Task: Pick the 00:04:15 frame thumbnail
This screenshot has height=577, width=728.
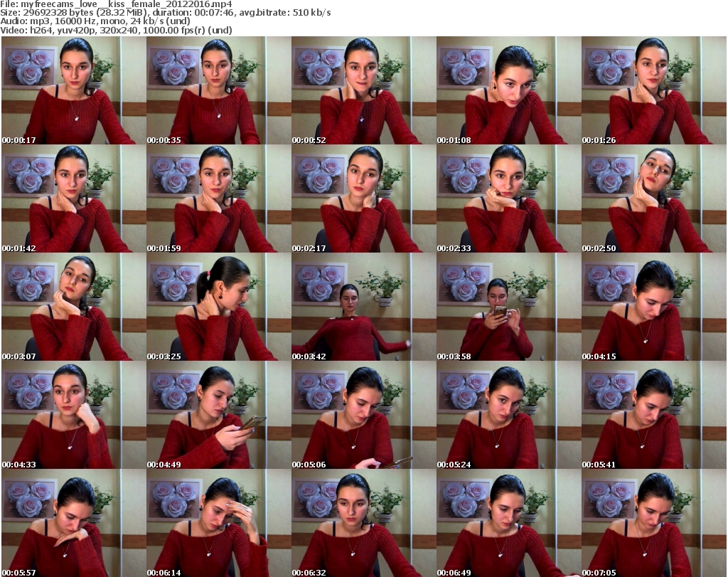Action: click(x=654, y=307)
